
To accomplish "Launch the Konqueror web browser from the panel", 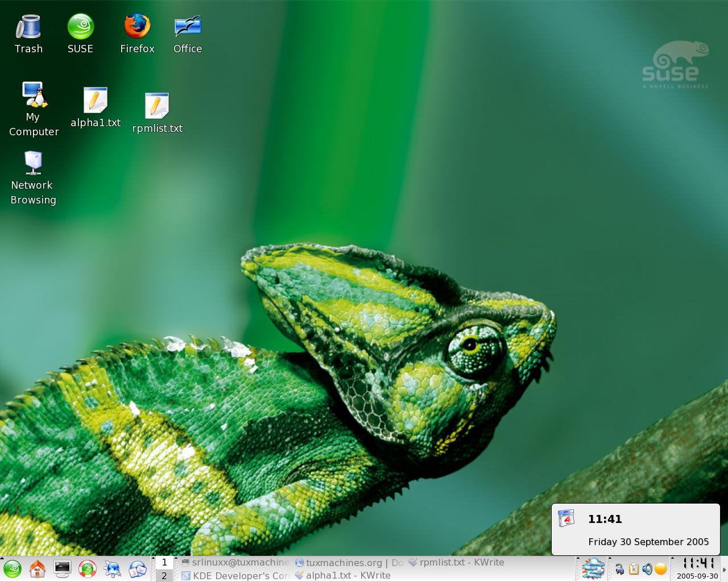I will tap(113, 569).
